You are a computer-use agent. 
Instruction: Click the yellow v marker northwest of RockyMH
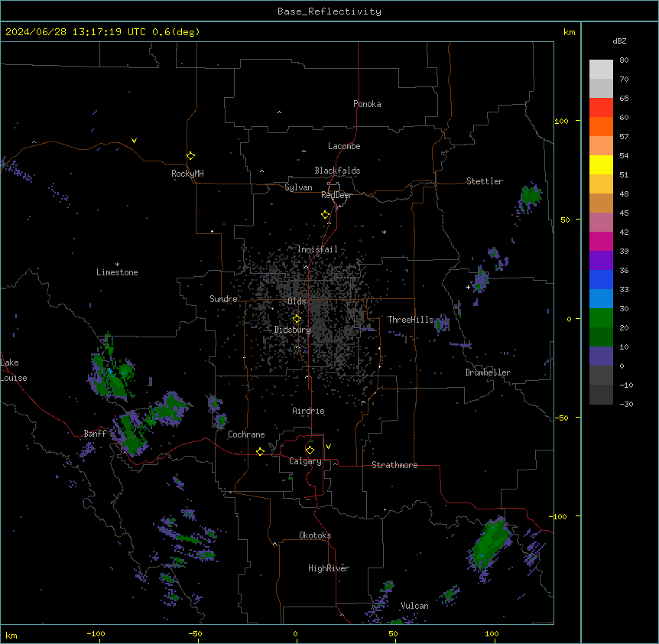coord(134,141)
